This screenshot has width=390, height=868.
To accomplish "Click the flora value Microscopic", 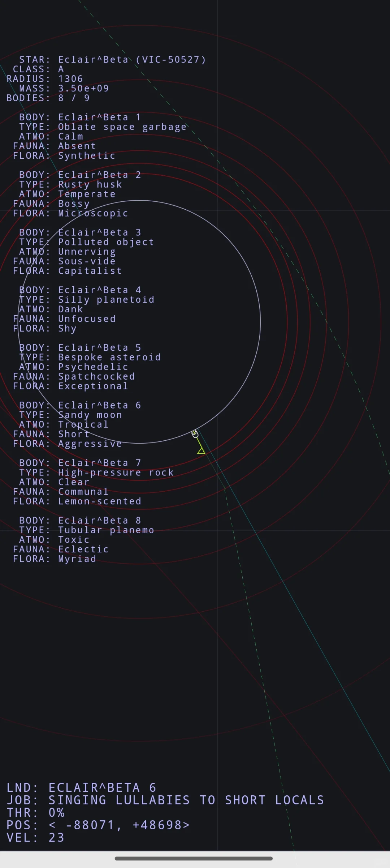I will tap(93, 213).
